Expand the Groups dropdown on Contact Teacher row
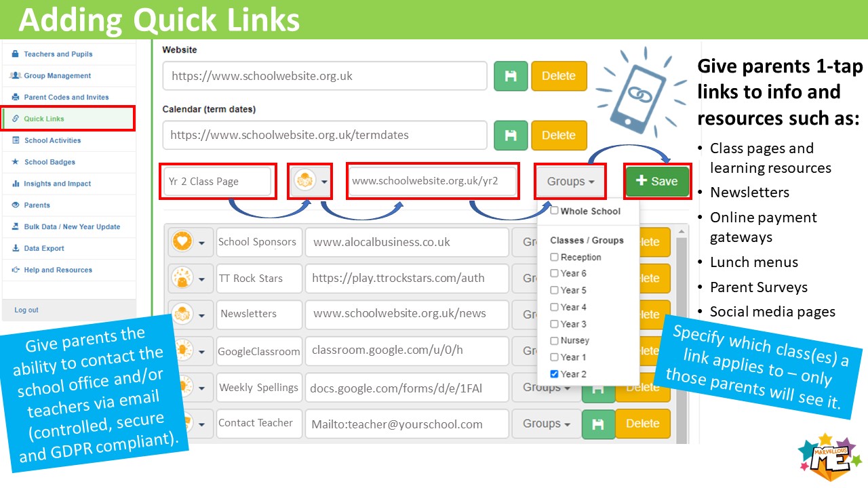This screenshot has height=488, width=868. coord(546,424)
